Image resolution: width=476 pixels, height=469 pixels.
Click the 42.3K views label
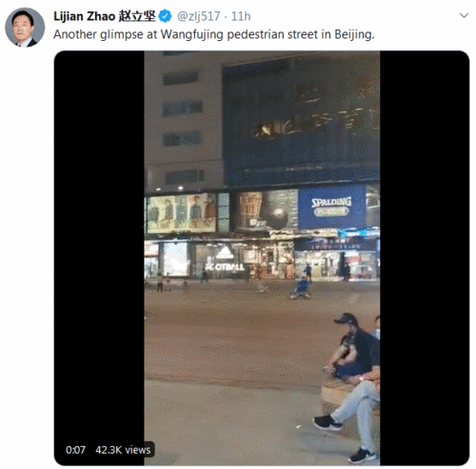click(123, 450)
